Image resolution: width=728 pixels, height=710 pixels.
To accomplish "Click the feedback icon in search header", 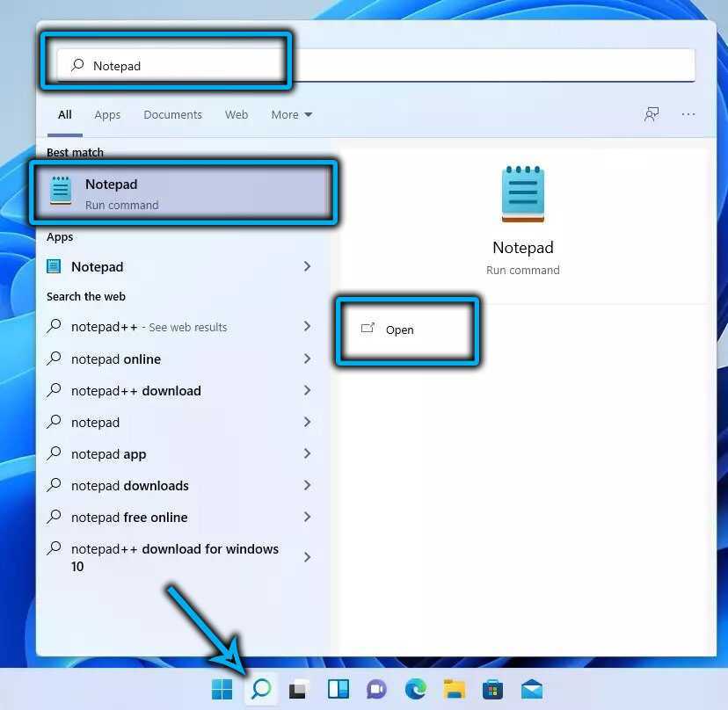I will point(652,114).
